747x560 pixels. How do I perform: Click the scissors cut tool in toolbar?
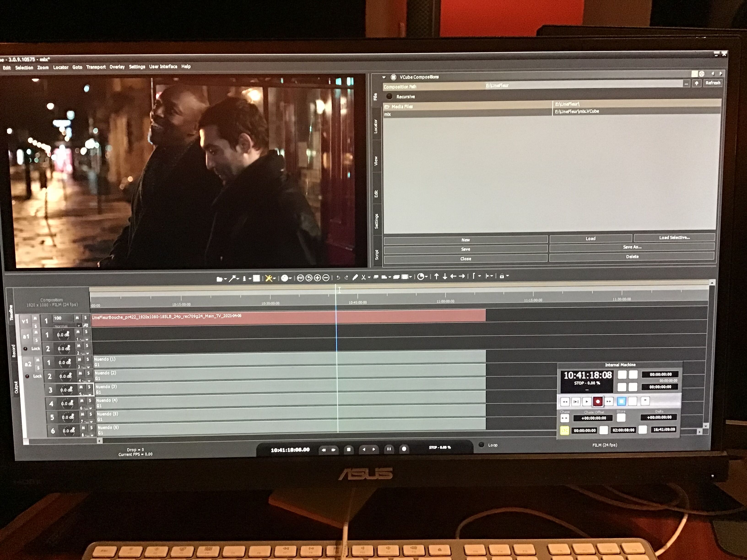click(x=364, y=277)
